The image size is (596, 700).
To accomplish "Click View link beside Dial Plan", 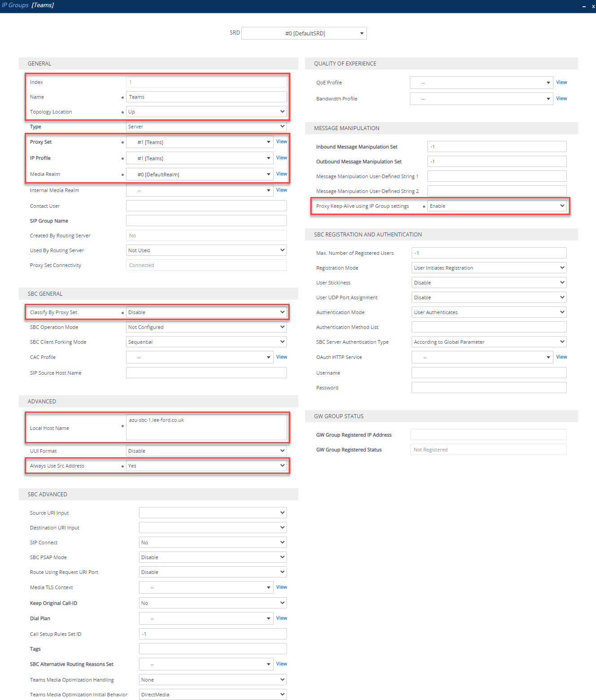I will click(x=282, y=618).
